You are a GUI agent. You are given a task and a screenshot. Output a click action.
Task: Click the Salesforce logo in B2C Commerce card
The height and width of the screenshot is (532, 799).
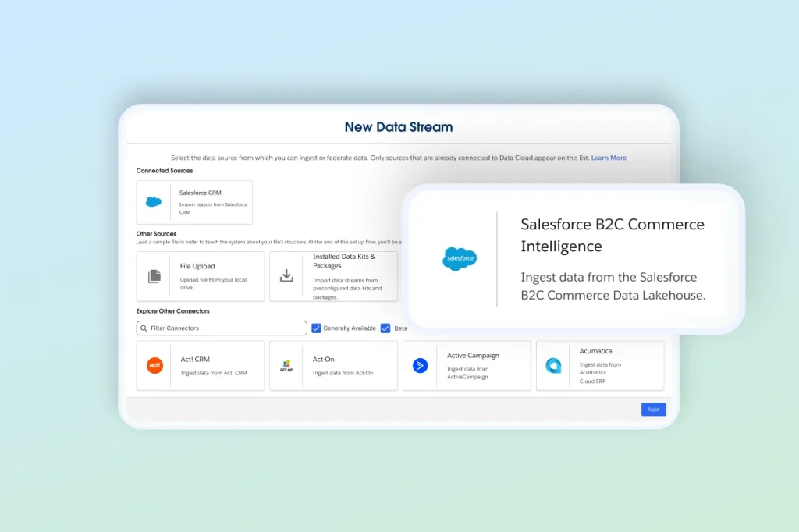click(x=460, y=258)
